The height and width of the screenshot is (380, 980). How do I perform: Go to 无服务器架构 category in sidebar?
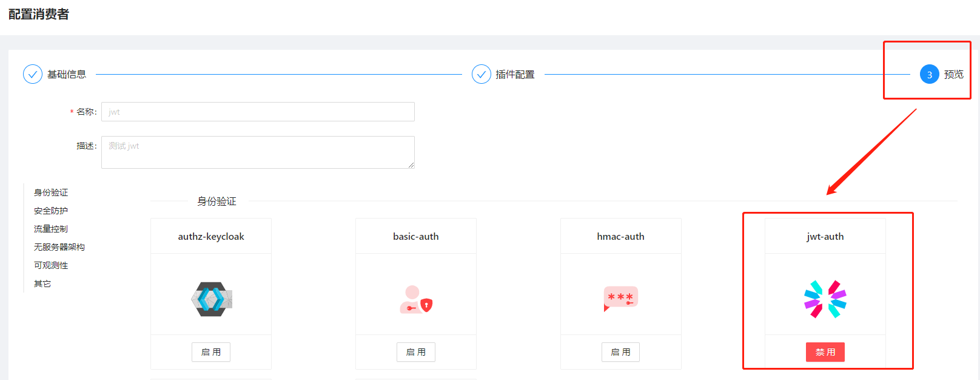(59, 247)
